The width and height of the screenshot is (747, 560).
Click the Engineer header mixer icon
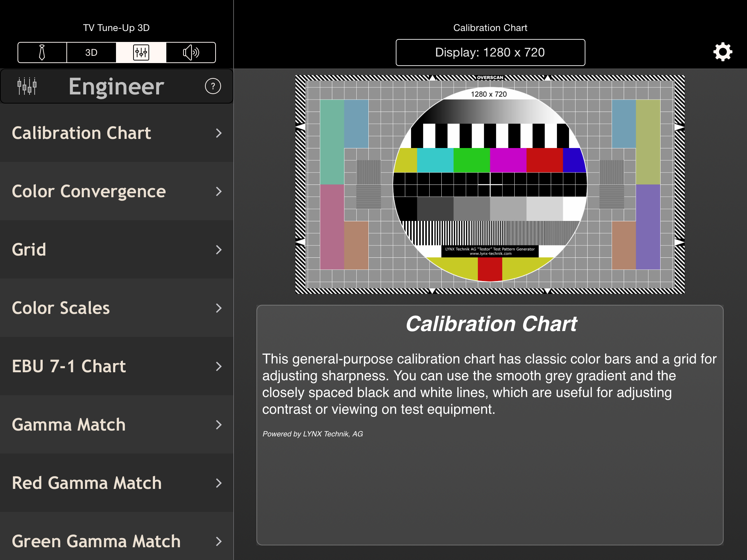(27, 86)
